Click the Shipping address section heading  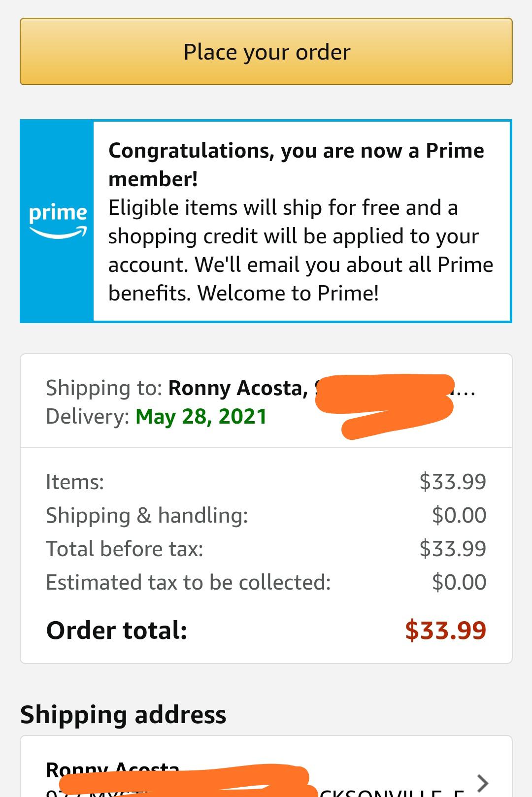[x=123, y=715]
